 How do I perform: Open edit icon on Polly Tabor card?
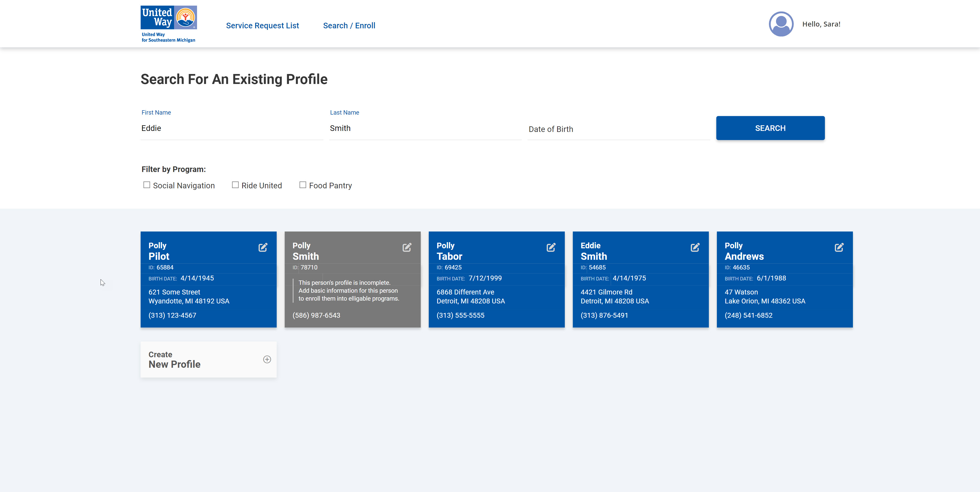pyautogui.click(x=551, y=247)
